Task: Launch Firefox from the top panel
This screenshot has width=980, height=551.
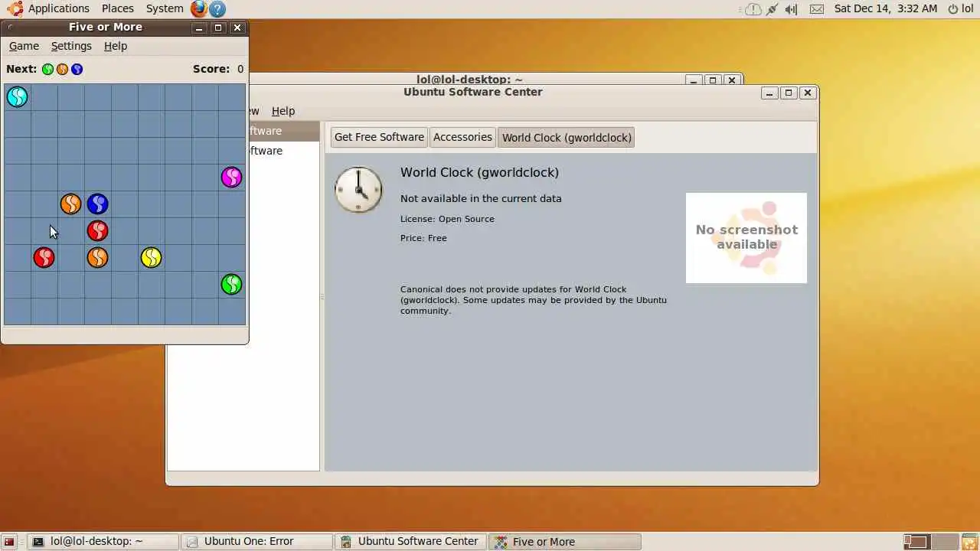Action: (199, 8)
